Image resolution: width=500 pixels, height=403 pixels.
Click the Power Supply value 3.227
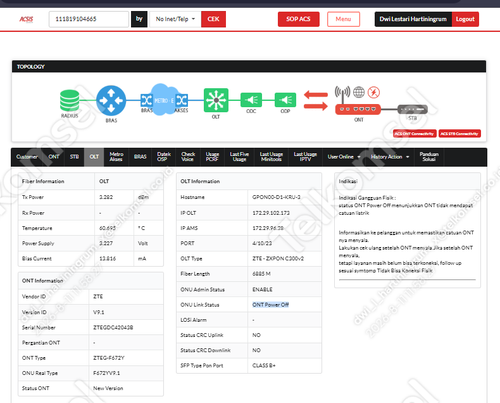[106, 243]
